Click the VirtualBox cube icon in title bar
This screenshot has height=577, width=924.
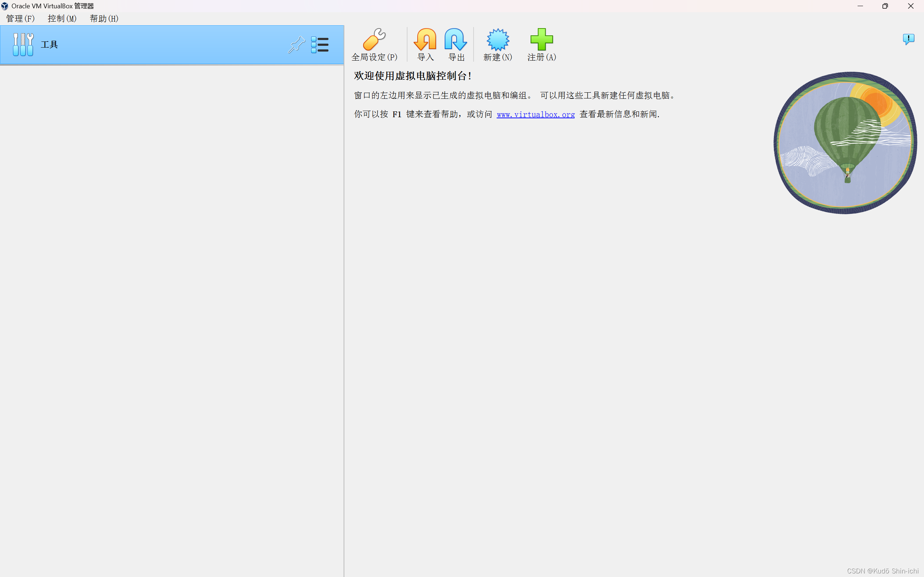tap(5, 6)
